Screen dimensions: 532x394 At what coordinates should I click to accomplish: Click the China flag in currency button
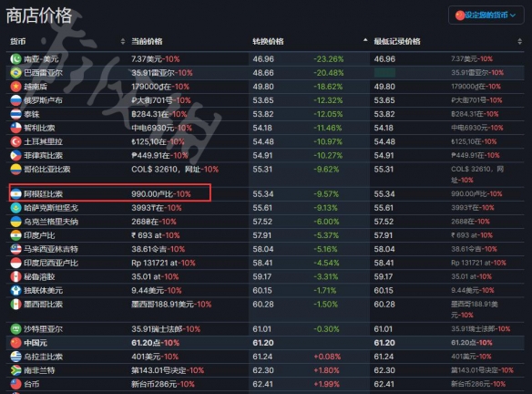(460, 16)
